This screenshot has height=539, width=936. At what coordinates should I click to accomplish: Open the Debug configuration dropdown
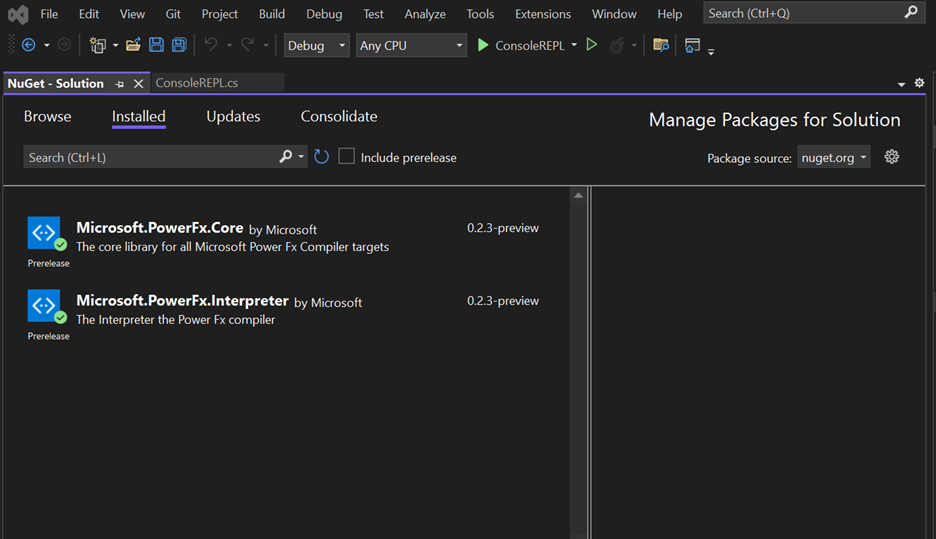(x=316, y=45)
